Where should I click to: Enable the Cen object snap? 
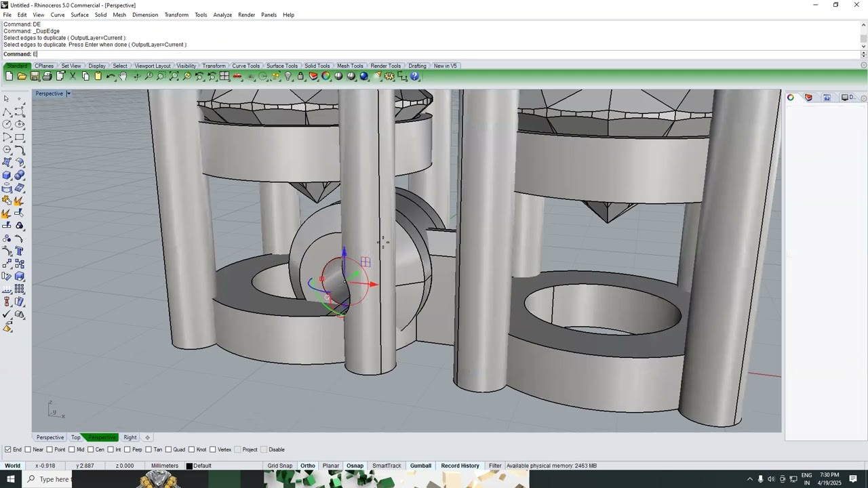(x=91, y=449)
